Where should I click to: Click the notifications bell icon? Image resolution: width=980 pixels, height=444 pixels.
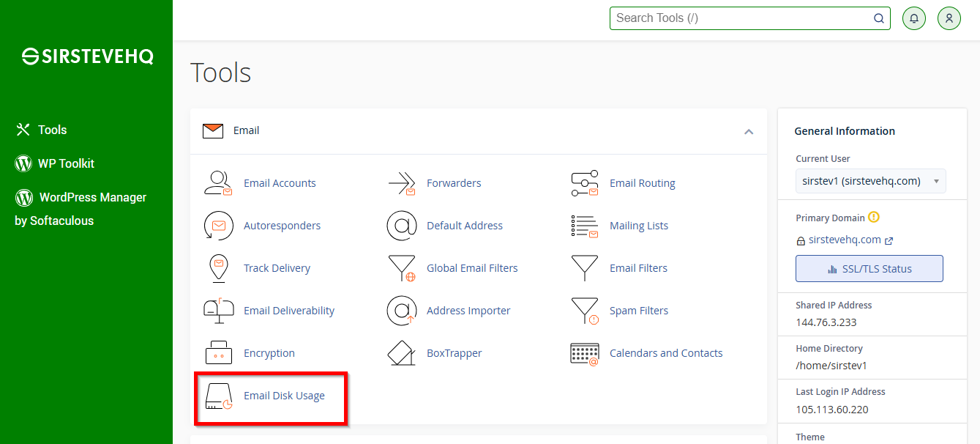pos(914,18)
